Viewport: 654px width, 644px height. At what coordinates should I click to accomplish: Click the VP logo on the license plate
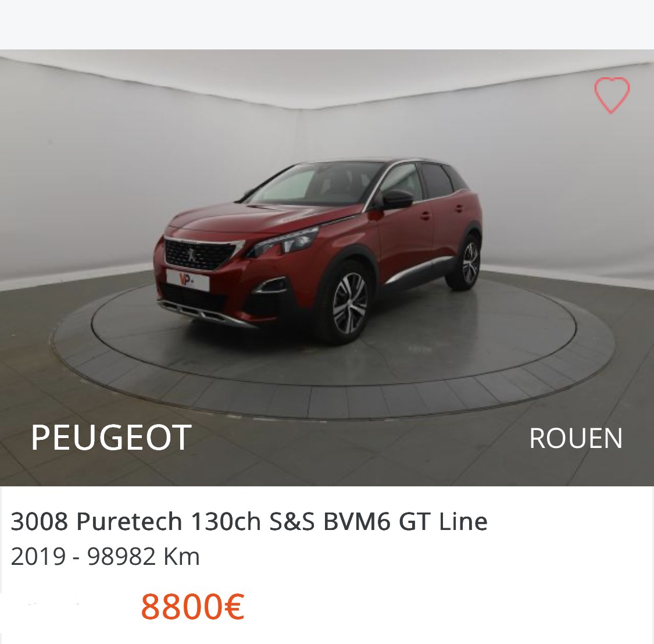pyautogui.click(x=186, y=279)
